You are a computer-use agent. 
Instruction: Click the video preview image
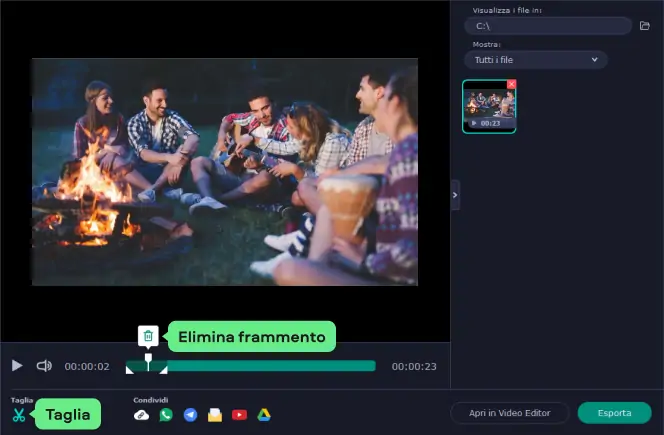click(225, 172)
